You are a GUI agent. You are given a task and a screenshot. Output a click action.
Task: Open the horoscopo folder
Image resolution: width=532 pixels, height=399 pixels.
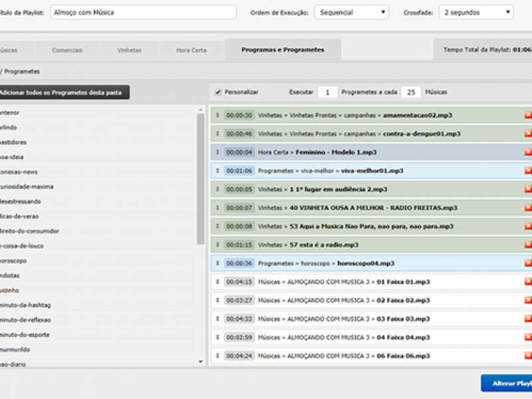coord(13,261)
